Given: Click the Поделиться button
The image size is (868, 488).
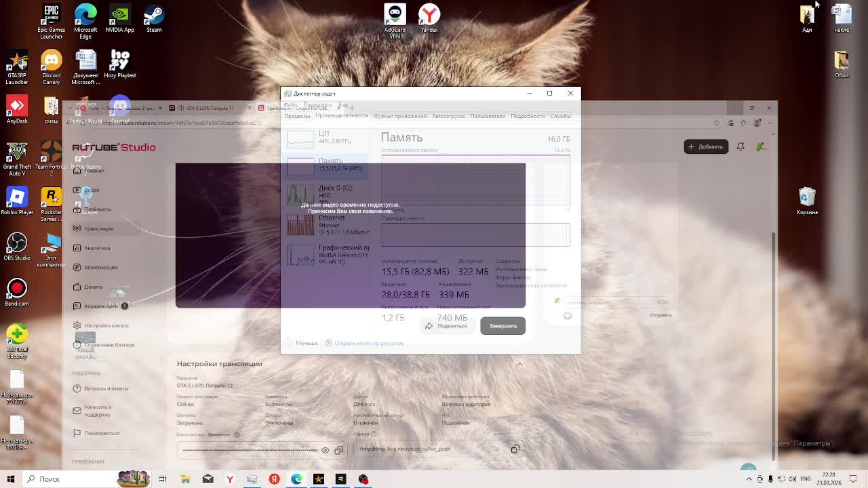Looking at the screenshot, I should pos(446,326).
